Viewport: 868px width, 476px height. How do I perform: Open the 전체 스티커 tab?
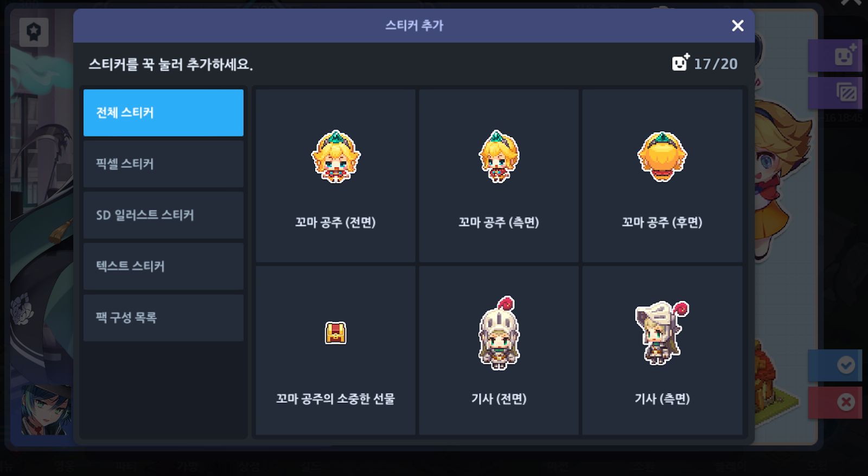[163, 113]
